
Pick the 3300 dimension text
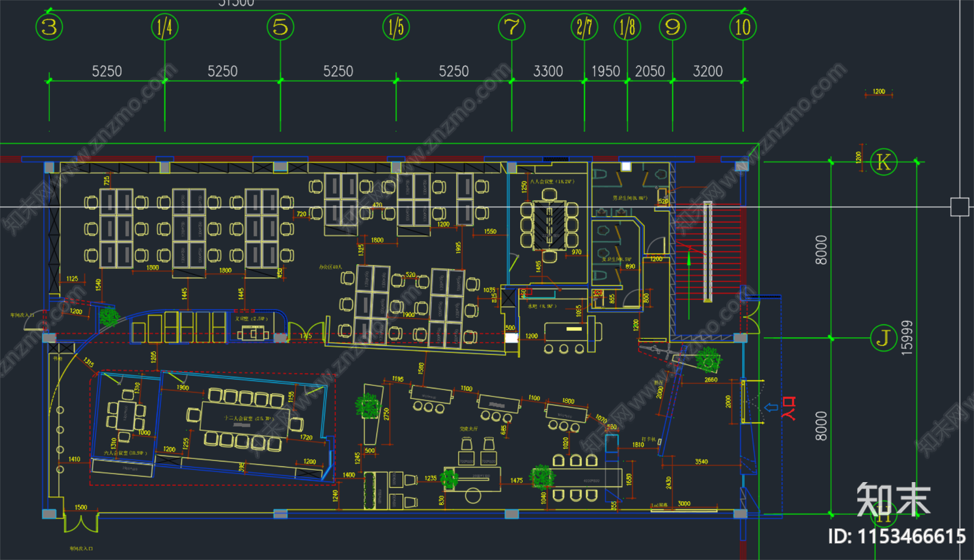coord(548,71)
